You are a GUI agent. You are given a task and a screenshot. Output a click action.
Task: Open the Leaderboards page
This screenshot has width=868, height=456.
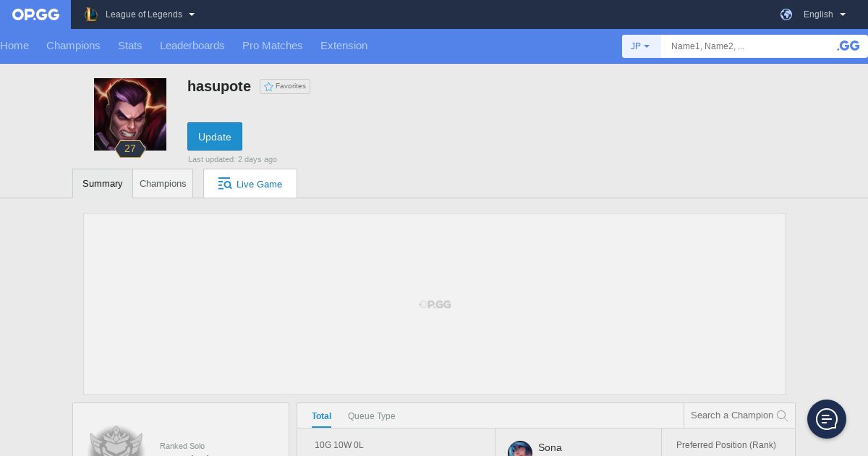(192, 46)
